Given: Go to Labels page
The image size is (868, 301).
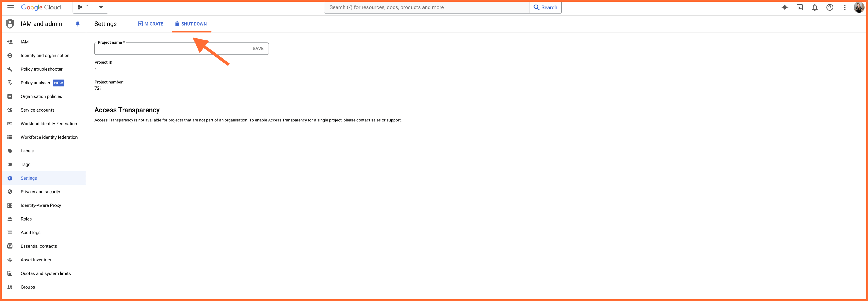Looking at the screenshot, I should (x=44, y=151).
